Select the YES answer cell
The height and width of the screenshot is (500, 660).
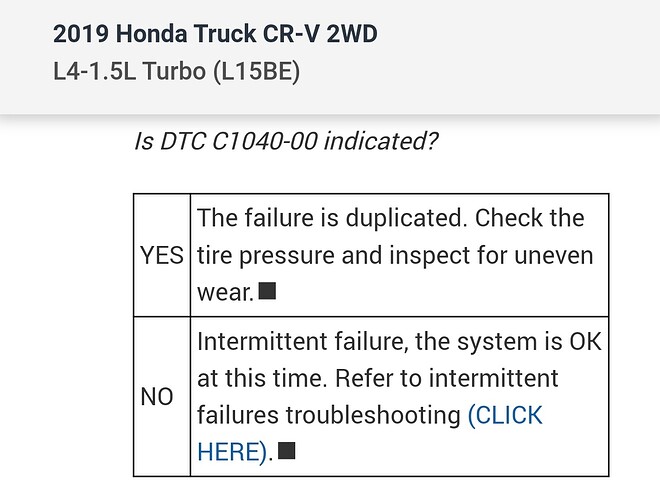[162, 255]
